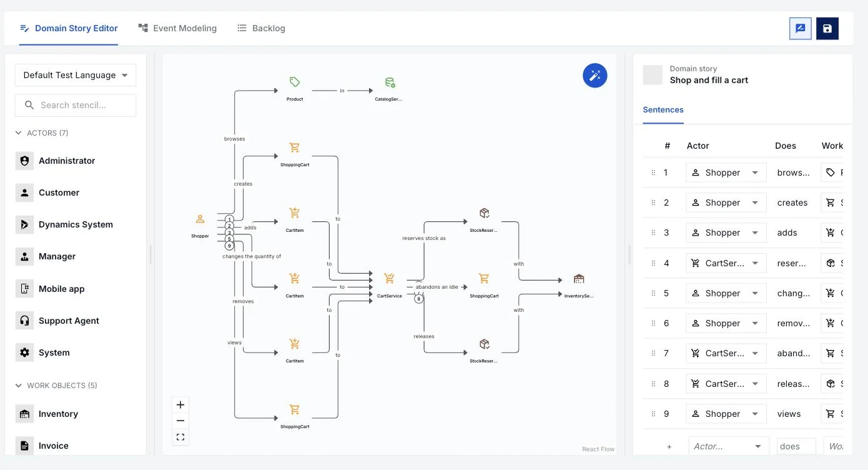Click the blue magic wand button
The image size is (868, 470).
coord(595,76)
